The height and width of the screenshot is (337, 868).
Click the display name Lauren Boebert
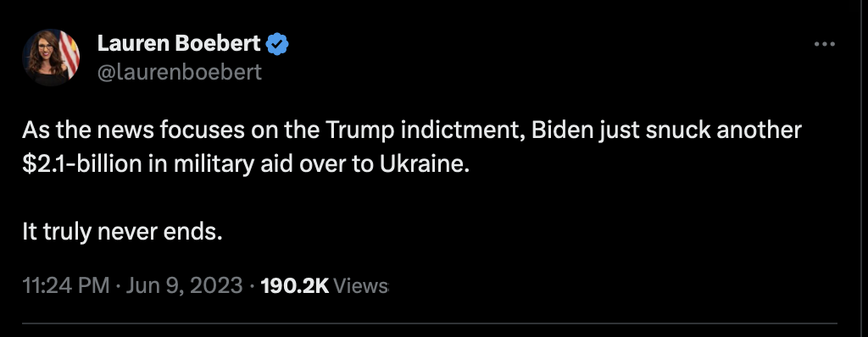coord(179,43)
